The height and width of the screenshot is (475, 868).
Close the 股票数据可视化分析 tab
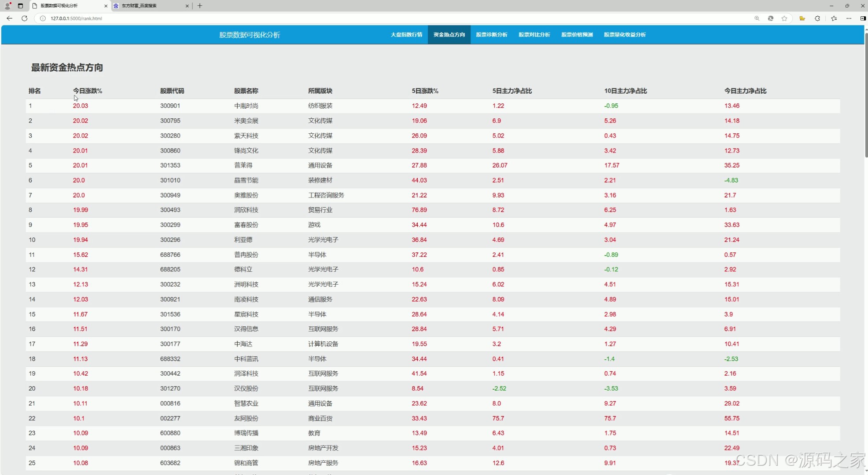pyautogui.click(x=106, y=6)
